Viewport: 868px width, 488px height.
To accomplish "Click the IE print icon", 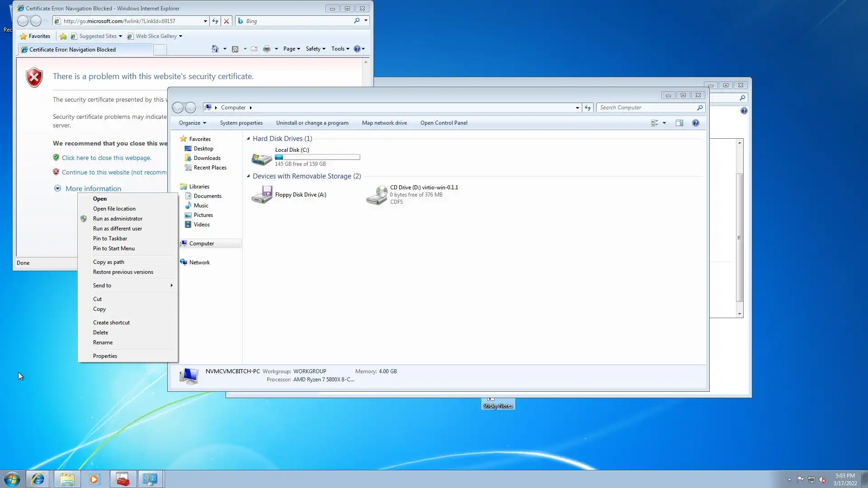I will click(x=267, y=49).
